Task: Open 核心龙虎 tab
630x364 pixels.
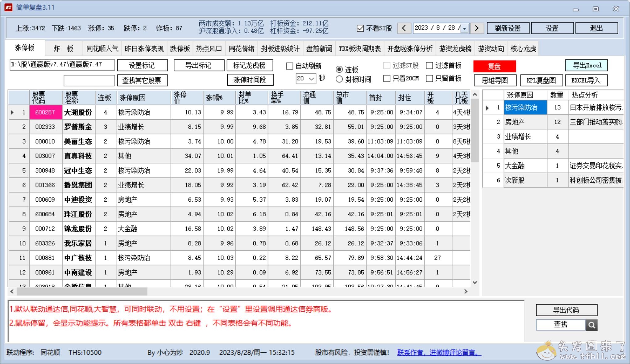Action: point(523,49)
